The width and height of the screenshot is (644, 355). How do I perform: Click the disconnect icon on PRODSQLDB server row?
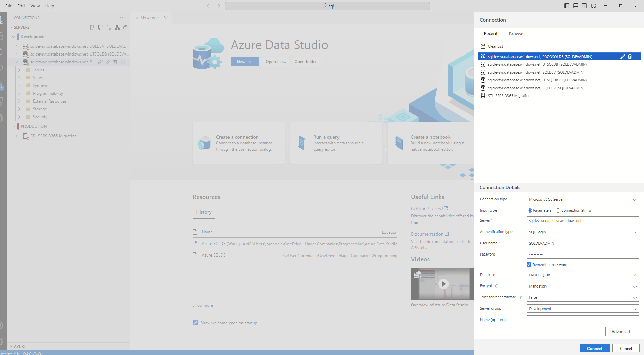100,62
